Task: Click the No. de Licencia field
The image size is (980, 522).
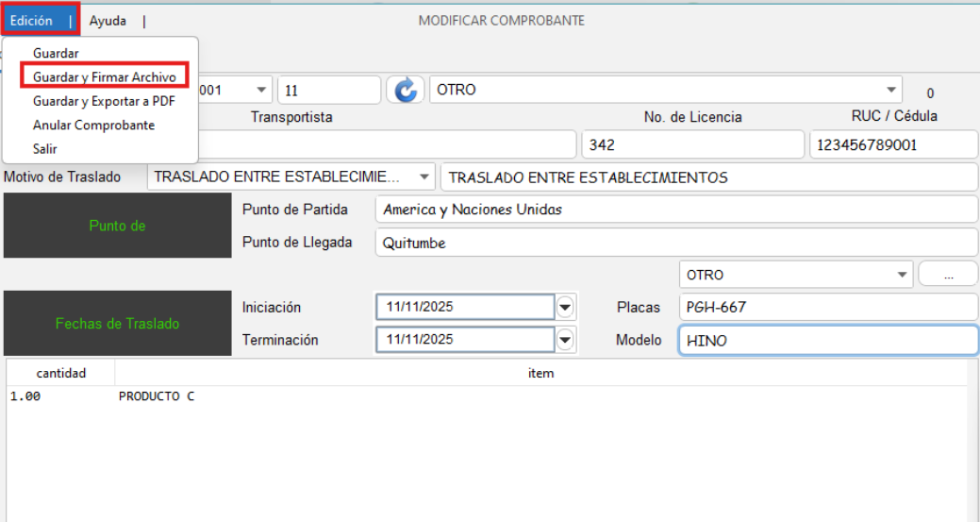Action: (691, 145)
